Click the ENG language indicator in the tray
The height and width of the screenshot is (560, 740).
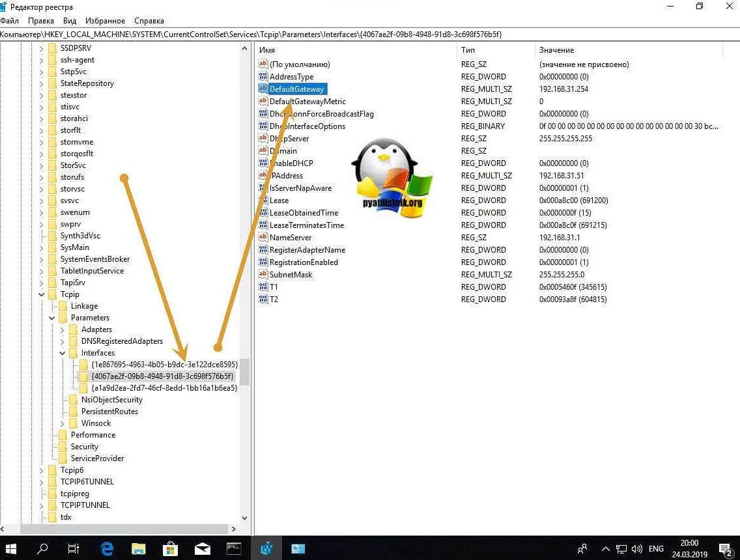[656, 548]
